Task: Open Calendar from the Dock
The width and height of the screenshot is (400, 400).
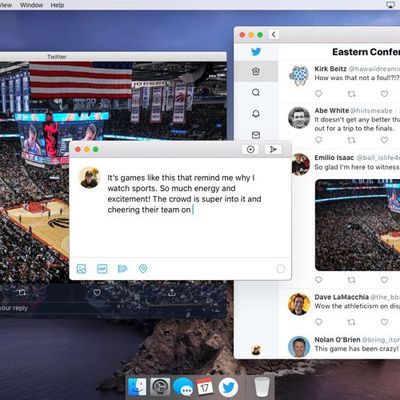Action: point(205,387)
